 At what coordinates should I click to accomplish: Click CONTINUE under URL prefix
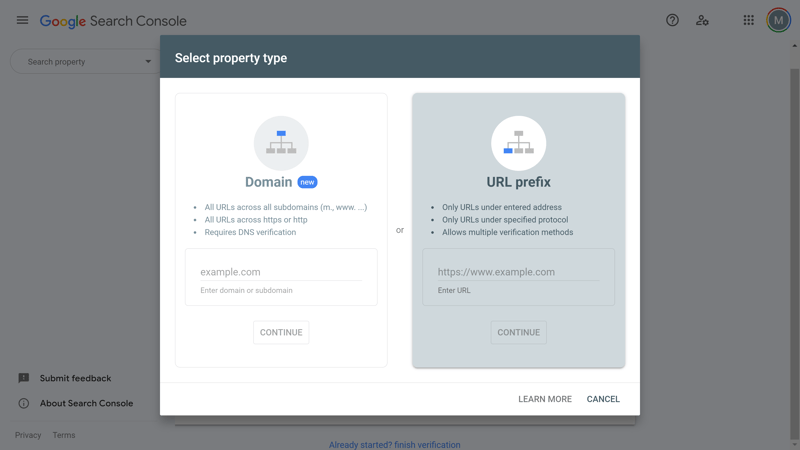(518, 332)
